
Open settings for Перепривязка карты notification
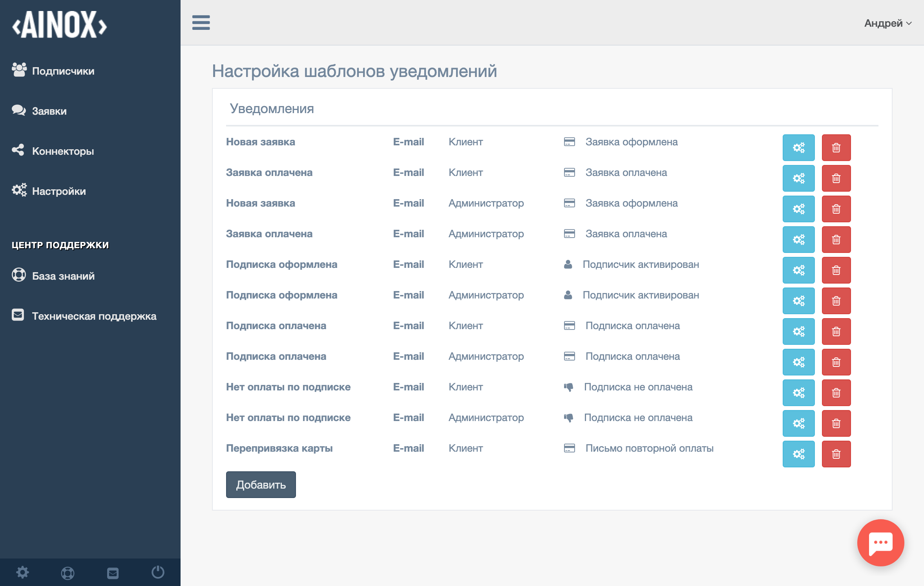click(798, 454)
